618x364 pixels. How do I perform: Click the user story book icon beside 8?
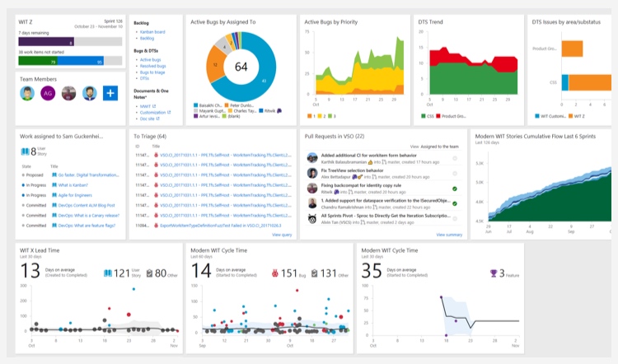point(26,152)
